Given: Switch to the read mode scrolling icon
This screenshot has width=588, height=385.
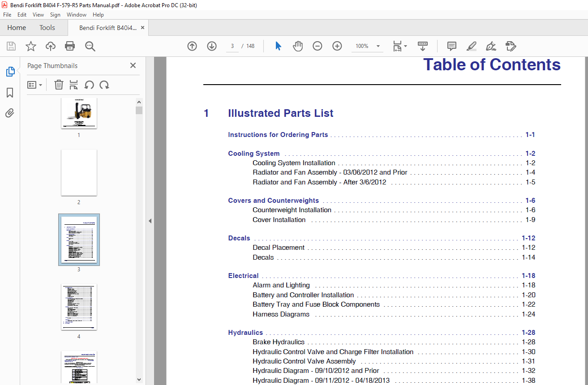Looking at the screenshot, I should coord(423,46).
